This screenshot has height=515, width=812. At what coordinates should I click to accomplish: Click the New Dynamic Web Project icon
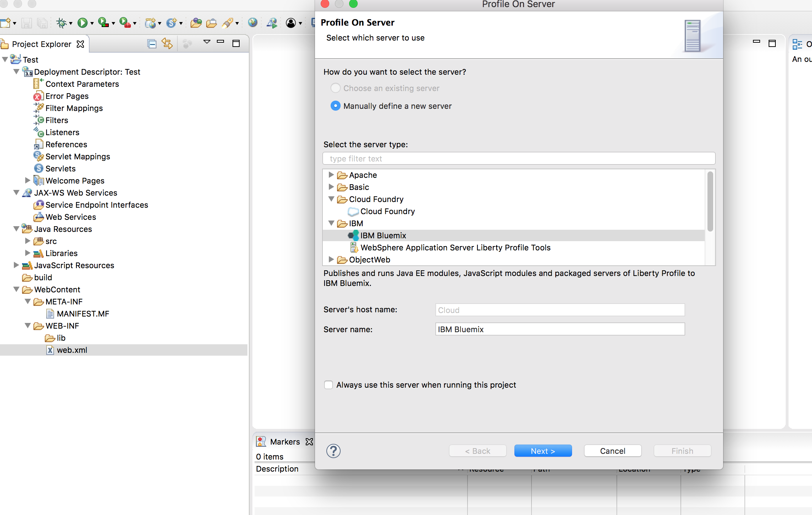click(x=150, y=23)
